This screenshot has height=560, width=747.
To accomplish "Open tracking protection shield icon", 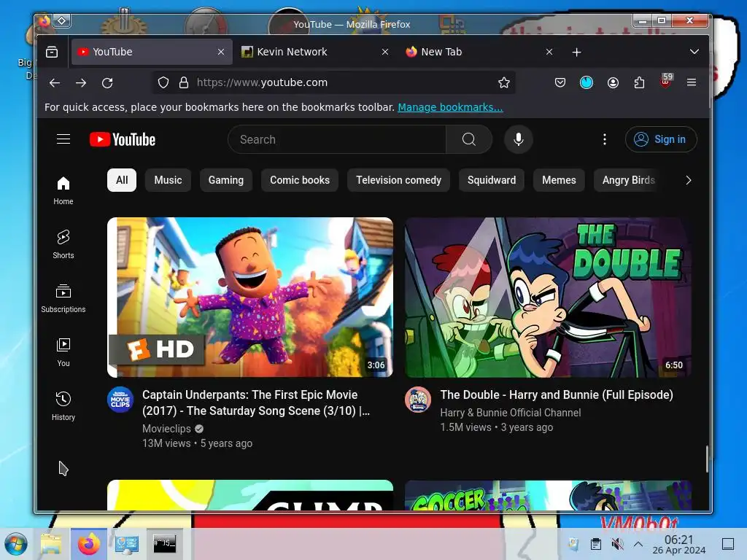I will [163, 83].
